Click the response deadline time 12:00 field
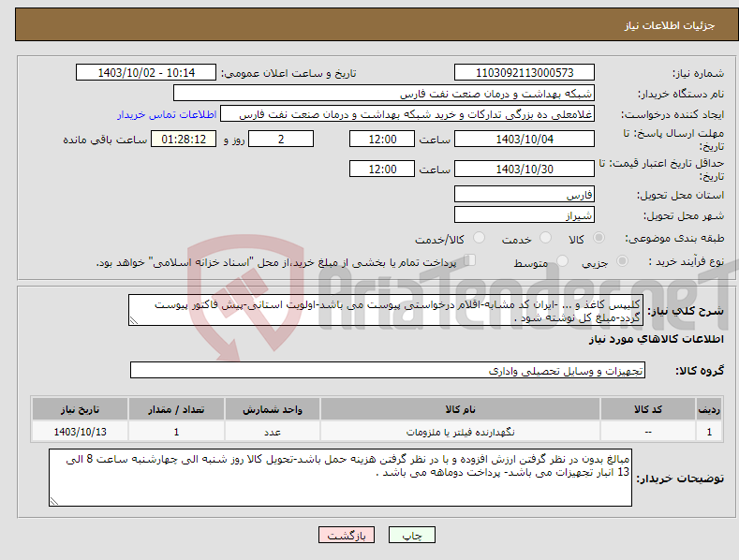Image resolution: width=739 pixels, height=560 pixels. tap(382, 139)
